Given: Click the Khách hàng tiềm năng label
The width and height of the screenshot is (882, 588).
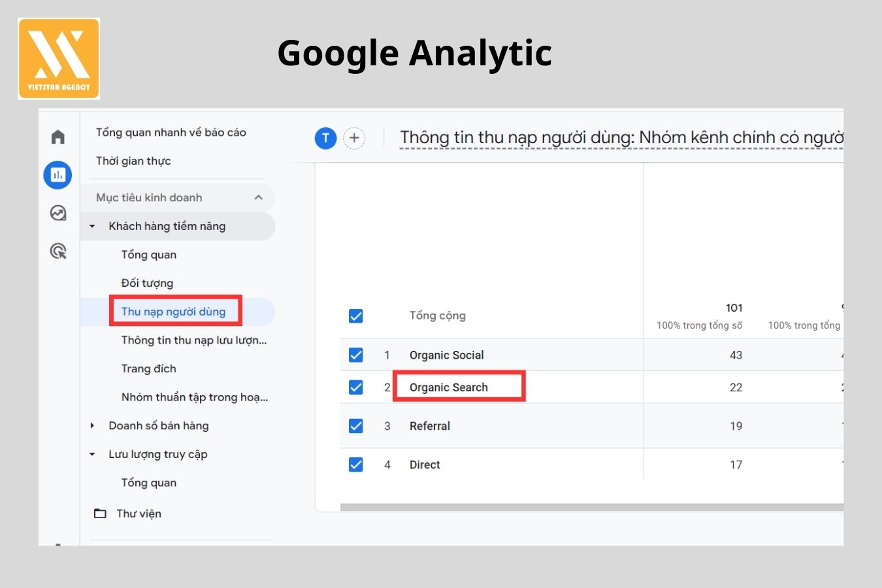Looking at the screenshot, I should click(167, 226).
